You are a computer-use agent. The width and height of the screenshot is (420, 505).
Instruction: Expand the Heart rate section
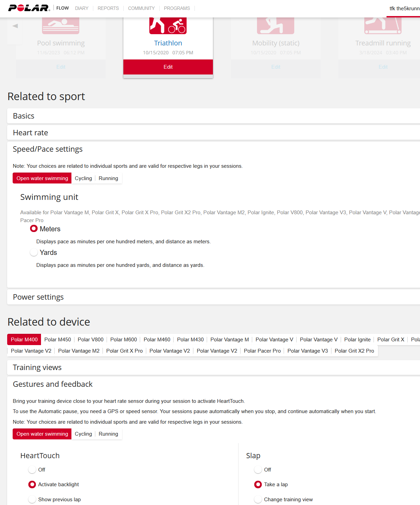coord(30,133)
